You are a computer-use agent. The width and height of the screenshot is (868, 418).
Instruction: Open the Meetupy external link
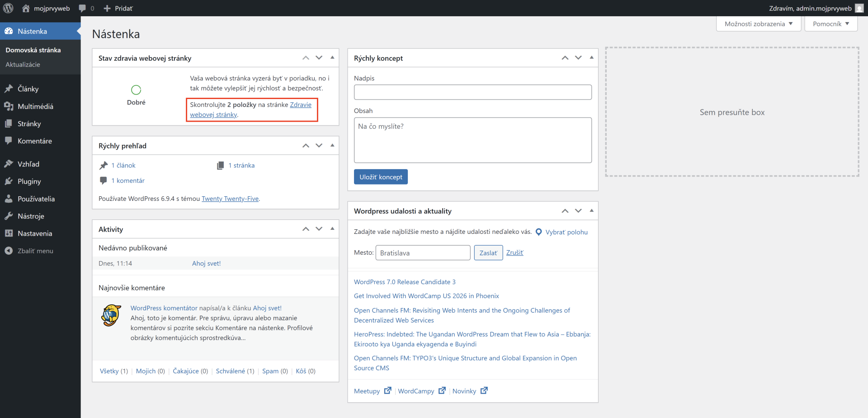pos(373,391)
